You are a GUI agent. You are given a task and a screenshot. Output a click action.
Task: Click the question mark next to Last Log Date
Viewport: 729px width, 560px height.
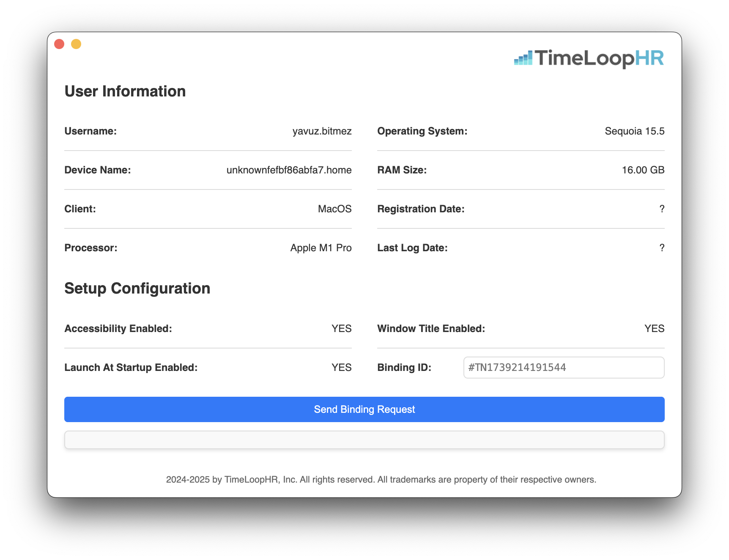point(661,247)
